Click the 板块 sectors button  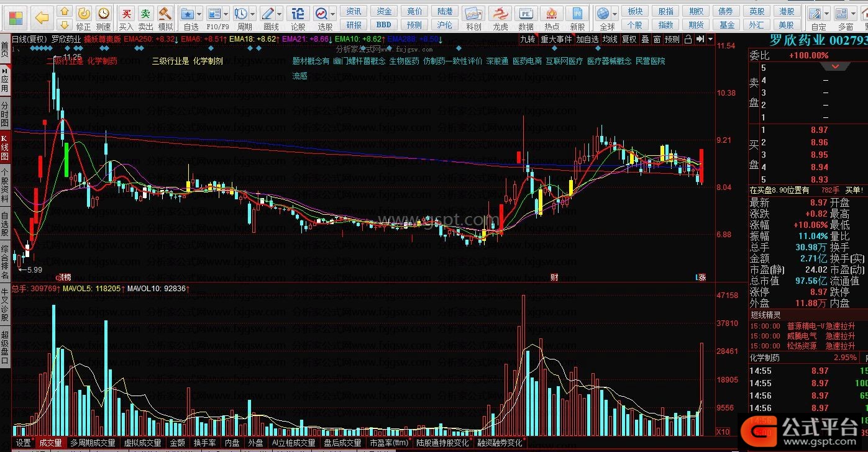point(635,11)
